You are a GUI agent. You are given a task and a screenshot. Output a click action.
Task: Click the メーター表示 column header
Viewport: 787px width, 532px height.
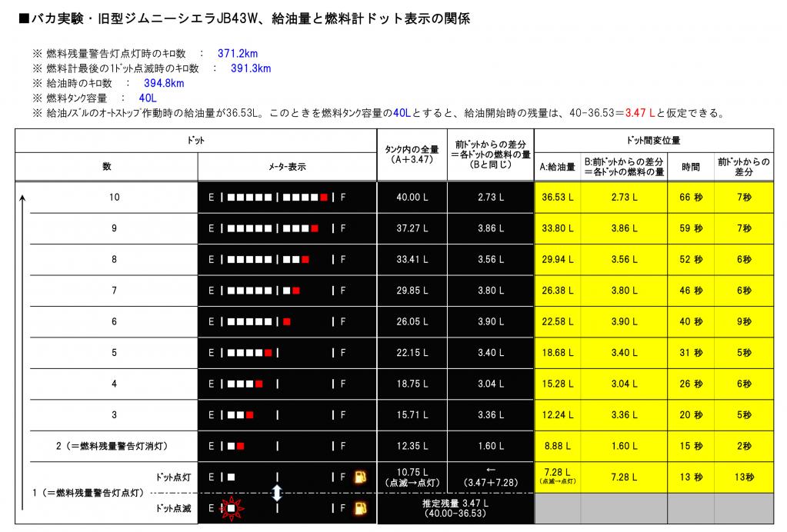click(287, 167)
